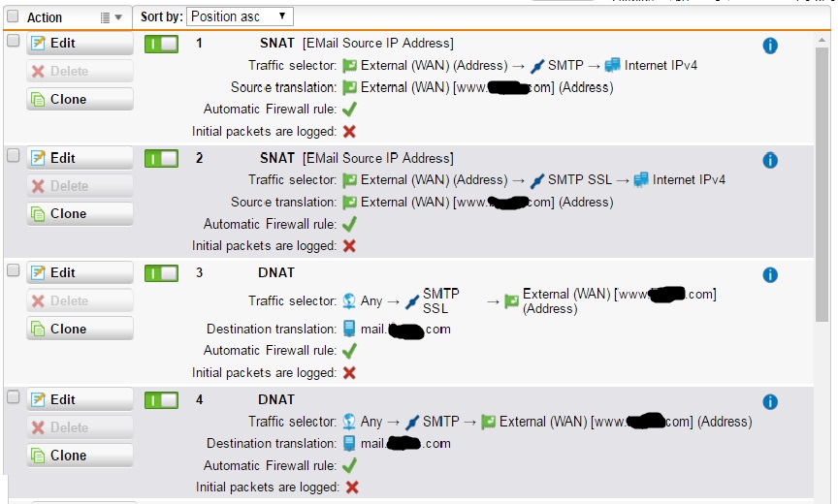Click the Internet IPv4 network icon in rule 2
This screenshot has width=838, height=504.
641,180
